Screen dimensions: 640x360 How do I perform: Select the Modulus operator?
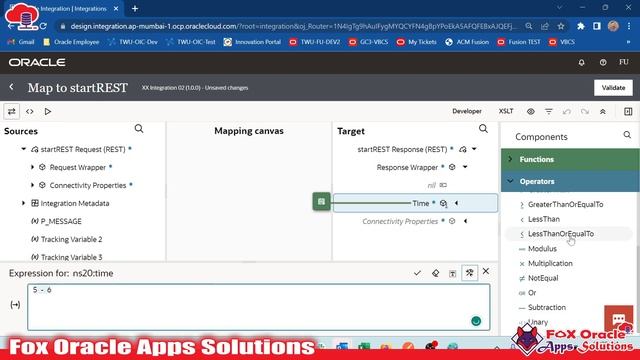pyautogui.click(x=542, y=248)
